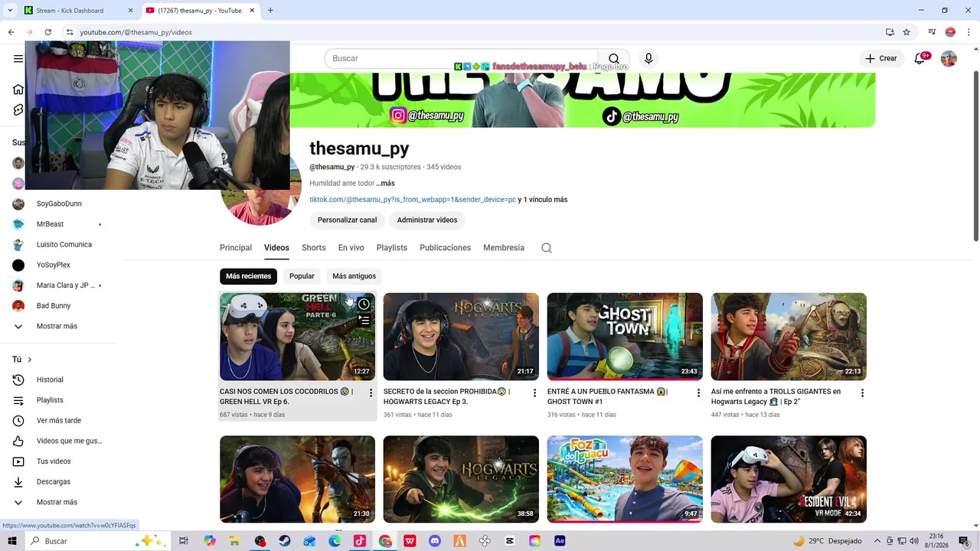Image resolution: width=980 pixels, height=551 pixels.
Task: Open TikTok app from the taskbar
Action: [x=360, y=541]
